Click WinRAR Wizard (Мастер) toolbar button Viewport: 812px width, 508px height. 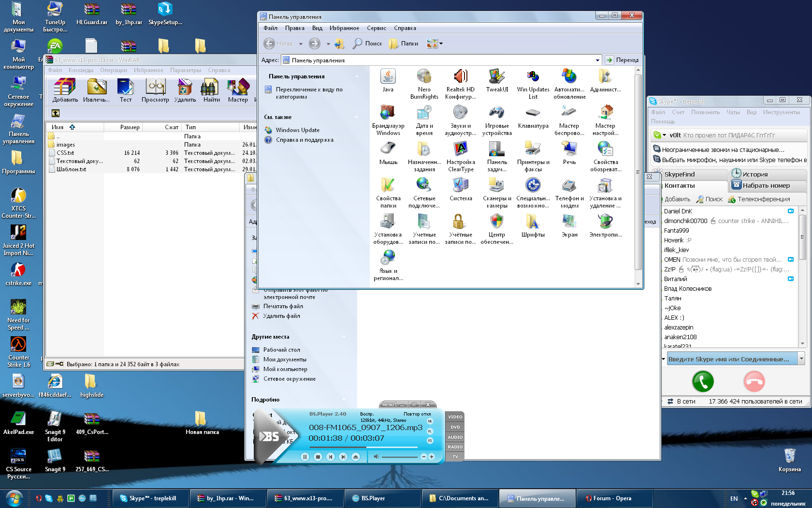point(238,90)
